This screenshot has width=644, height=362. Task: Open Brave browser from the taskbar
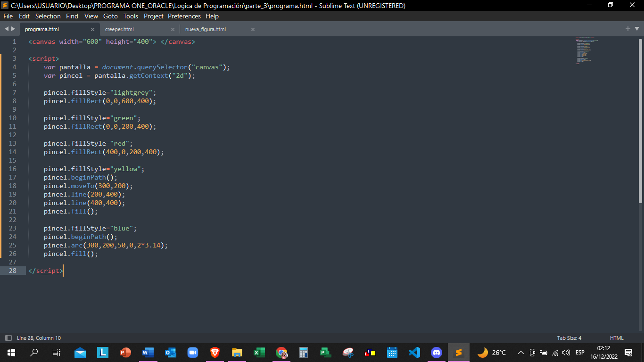point(215,353)
